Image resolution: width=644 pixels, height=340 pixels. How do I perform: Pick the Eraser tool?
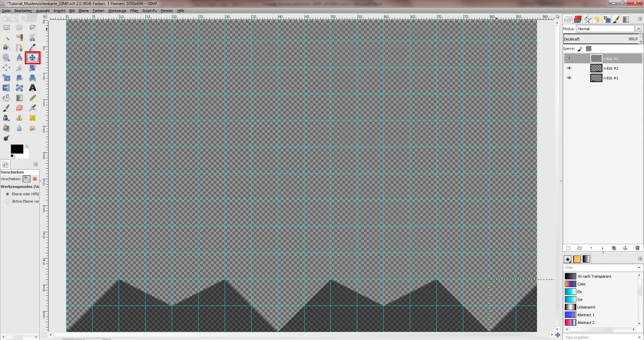tap(19, 108)
